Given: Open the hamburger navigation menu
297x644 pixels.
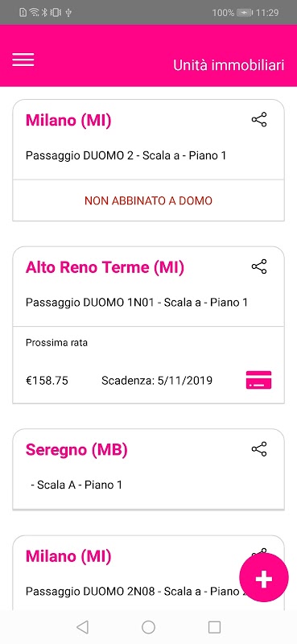Looking at the screenshot, I should pos(23,60).
